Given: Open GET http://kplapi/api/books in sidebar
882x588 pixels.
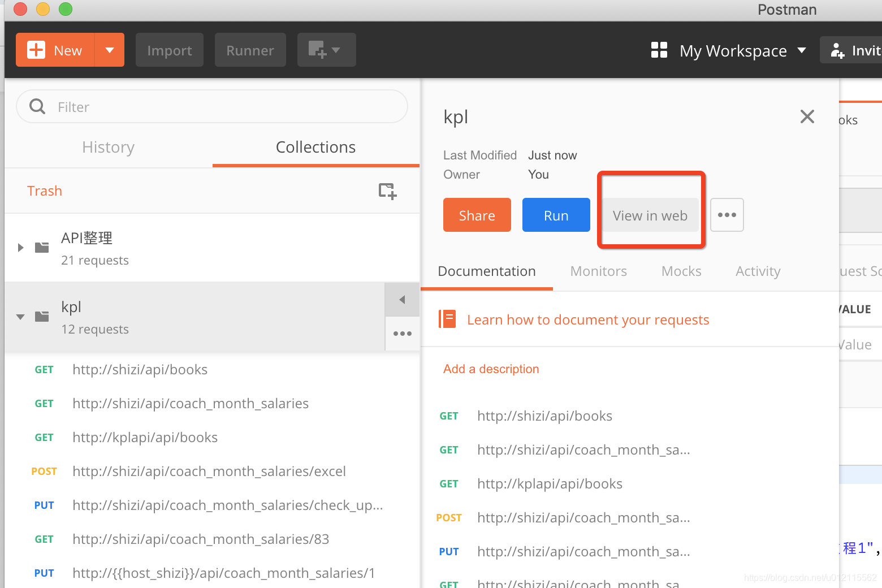Looking at the screenshot, I should [212, 438].
